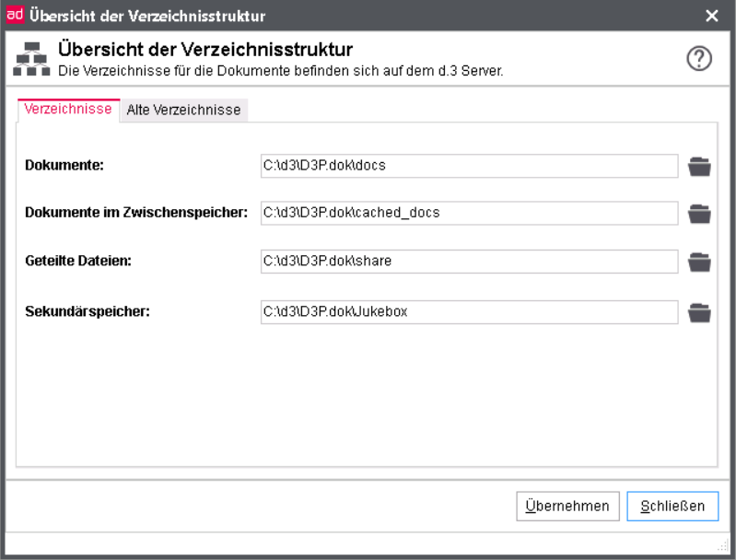Focus the cached_docs path input field
Screen dimensions: 736x560
469,213
